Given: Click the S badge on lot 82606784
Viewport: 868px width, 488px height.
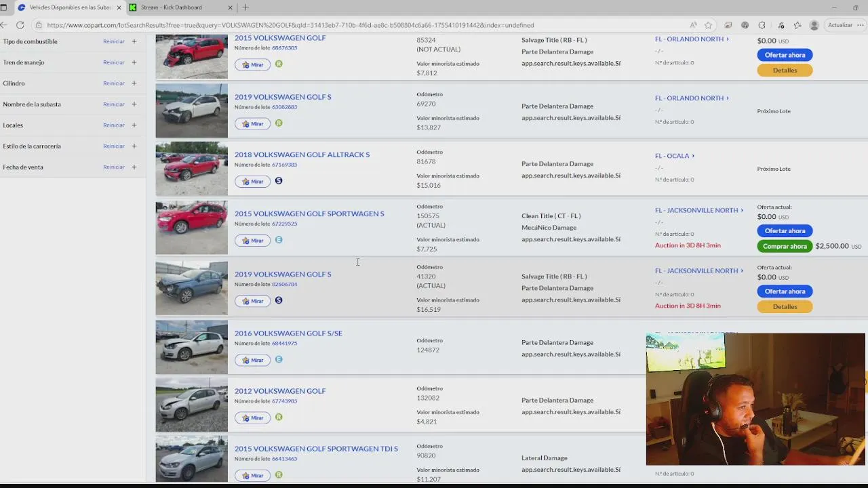Looking at the screenshot, I should click(x=279, y=300).
